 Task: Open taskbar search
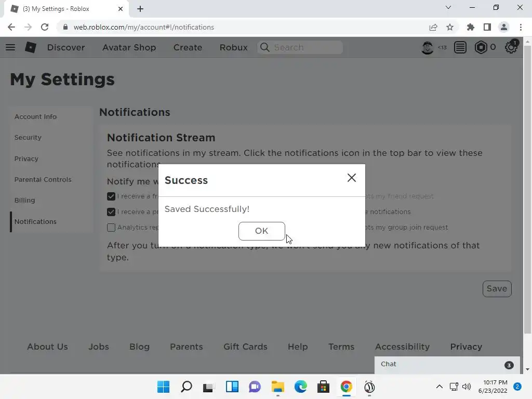(x=187, y=387)
